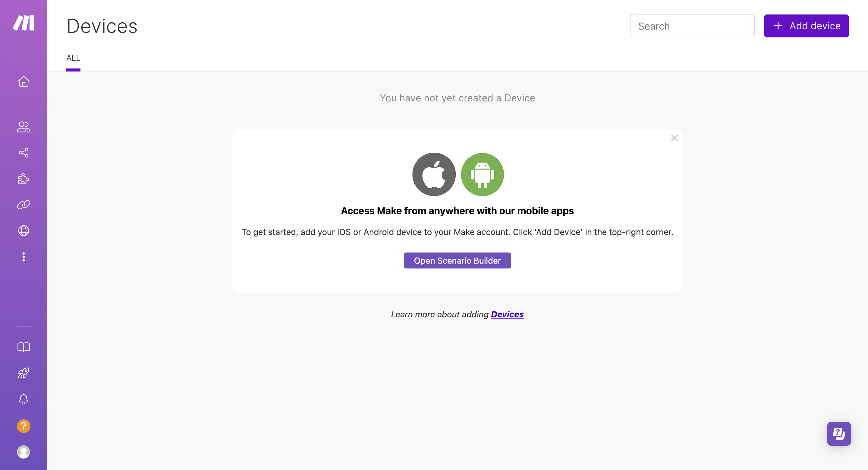
Task: Open Connections chain link icon
Action: coord(24,205)
